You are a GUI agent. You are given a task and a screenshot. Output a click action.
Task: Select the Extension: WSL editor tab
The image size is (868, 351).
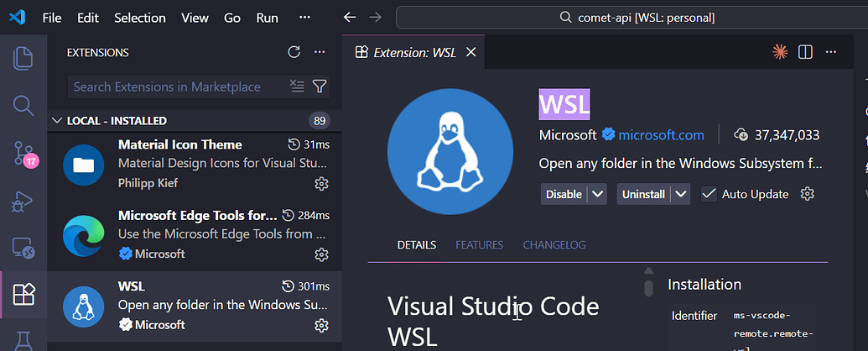pyautogui.click(x=413, y=52)
